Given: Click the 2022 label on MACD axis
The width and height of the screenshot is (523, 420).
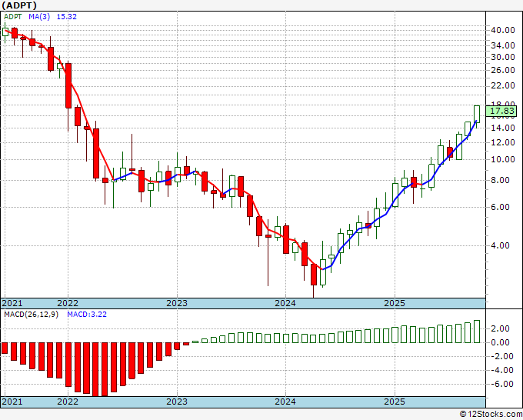Looking at the screenshot, I should click(68, 402).
